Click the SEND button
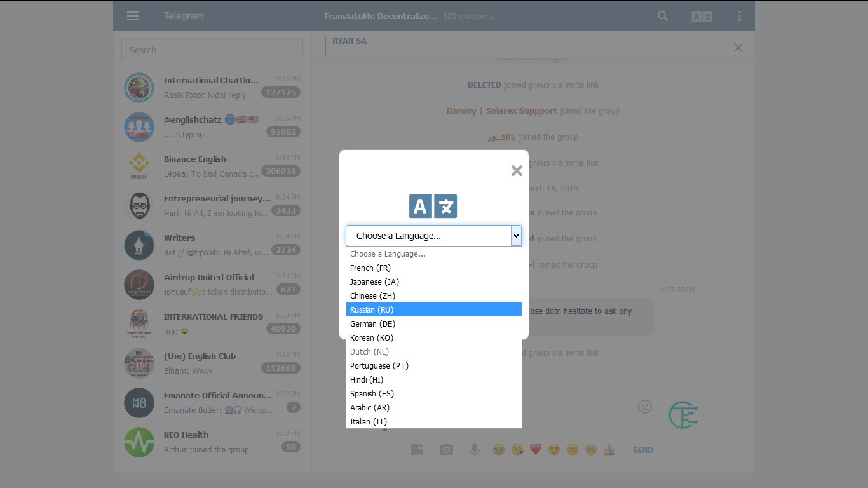Viewport: 868px width, 488px height. 643,450
